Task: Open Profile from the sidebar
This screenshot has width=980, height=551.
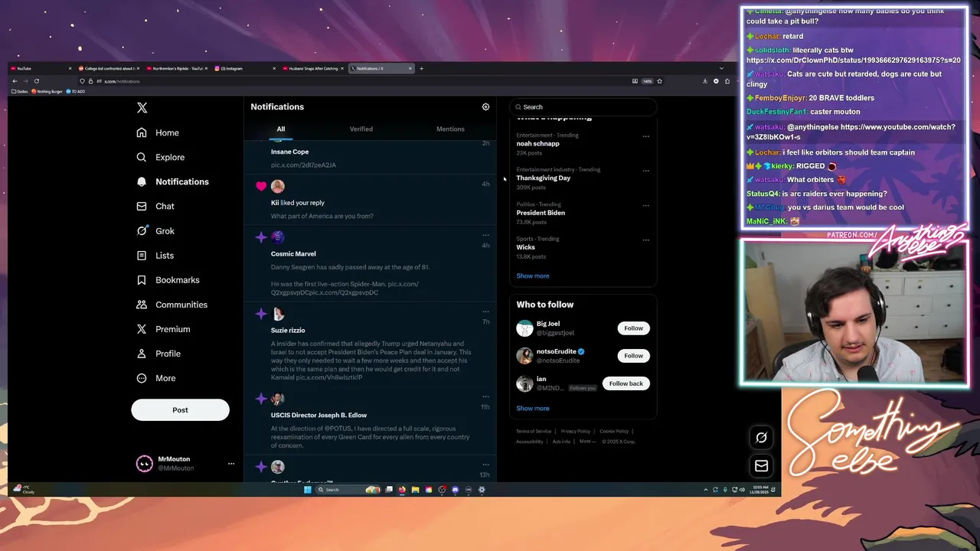Action: point(158,354)
